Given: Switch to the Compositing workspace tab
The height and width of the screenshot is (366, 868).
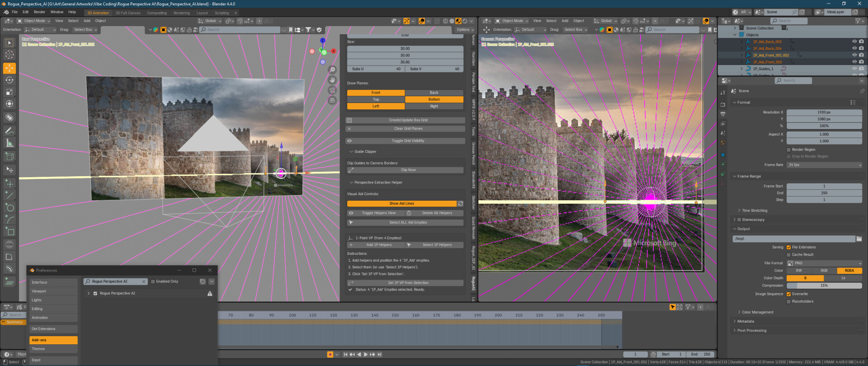Looking at the screenshot, I should pyautogui.click(x=156, y=13).
